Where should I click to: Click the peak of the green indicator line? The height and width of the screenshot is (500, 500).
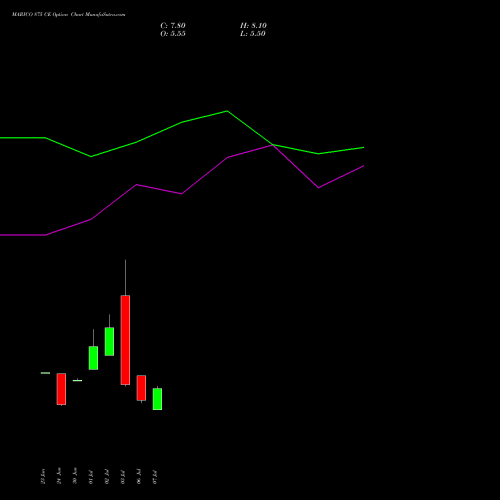click(227, 111)
